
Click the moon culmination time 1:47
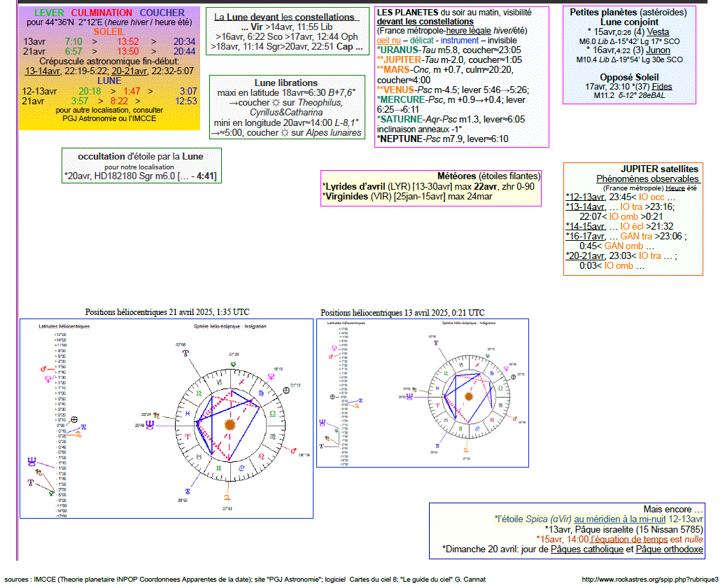click(x=132, y=91)
